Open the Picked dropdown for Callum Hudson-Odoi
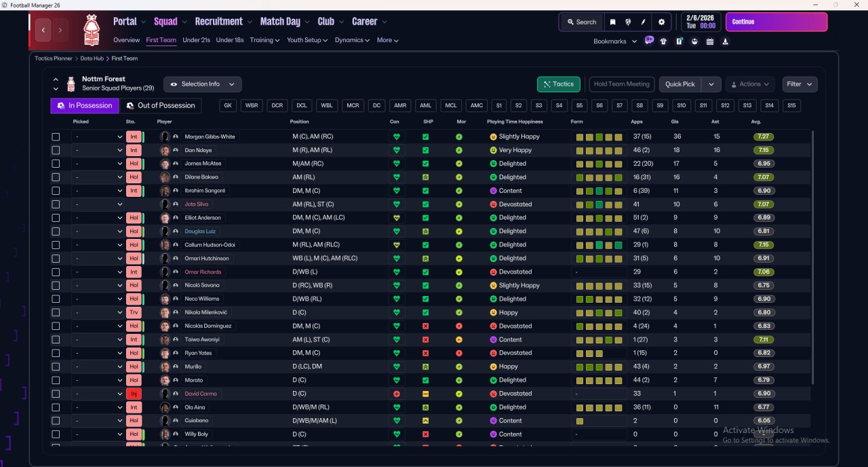Image resolution: width=868 pixels, height=467 pixels. [x=98, y=244]
